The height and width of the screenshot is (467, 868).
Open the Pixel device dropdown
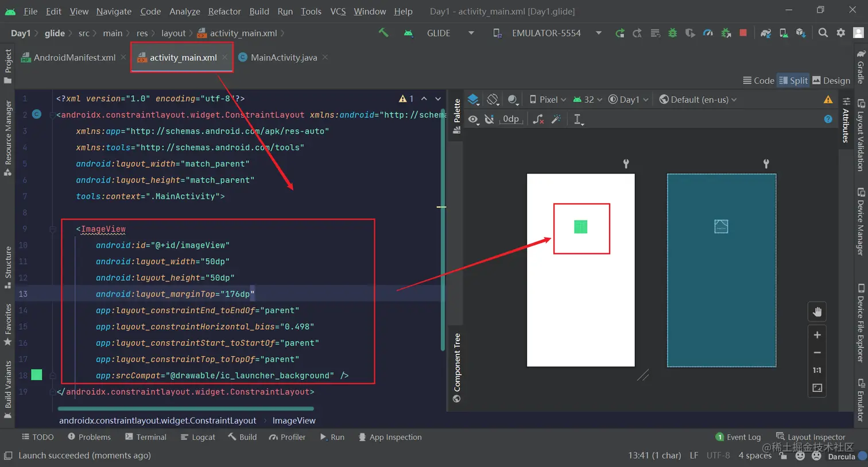click(548, 99)
